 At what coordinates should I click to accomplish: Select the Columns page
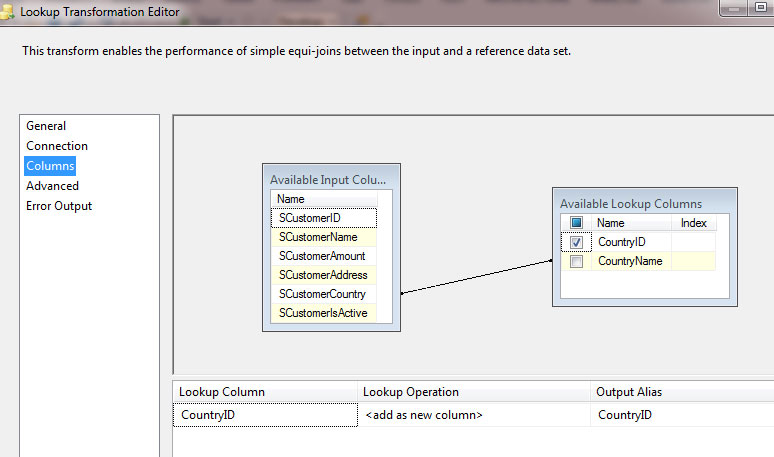point(50,166)
